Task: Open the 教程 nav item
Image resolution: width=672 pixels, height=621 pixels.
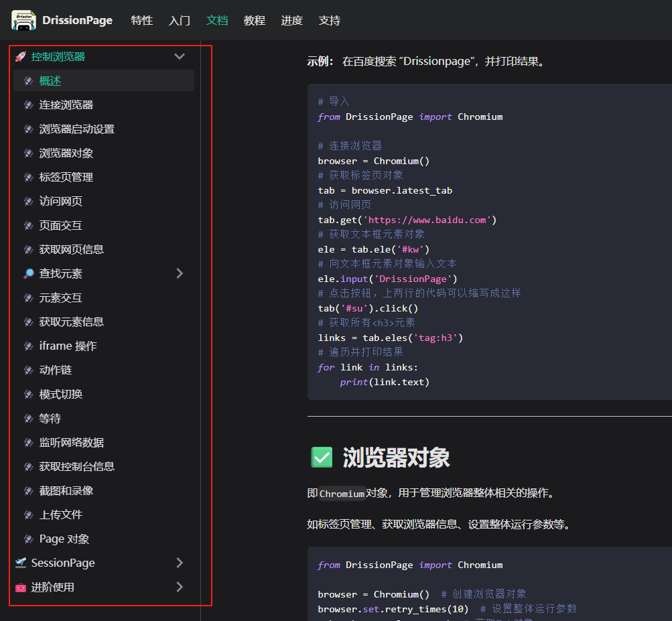Action: tap(255, 20)
